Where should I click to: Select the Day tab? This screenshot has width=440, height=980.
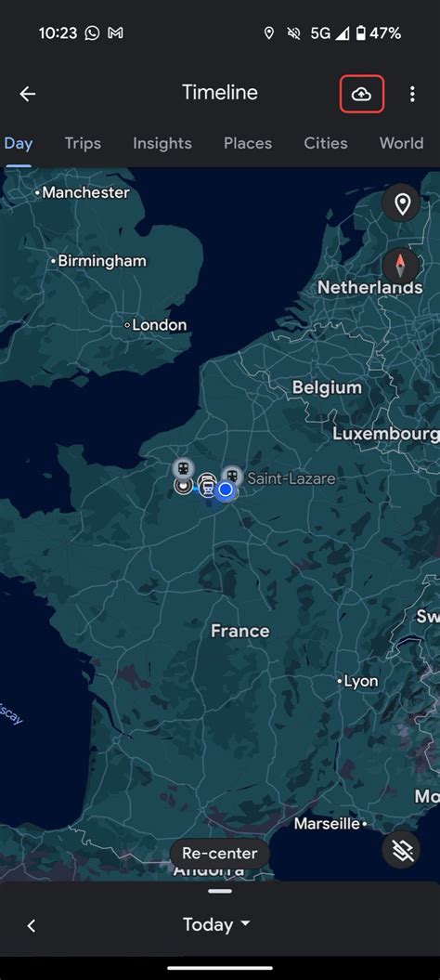coord(19,143)
